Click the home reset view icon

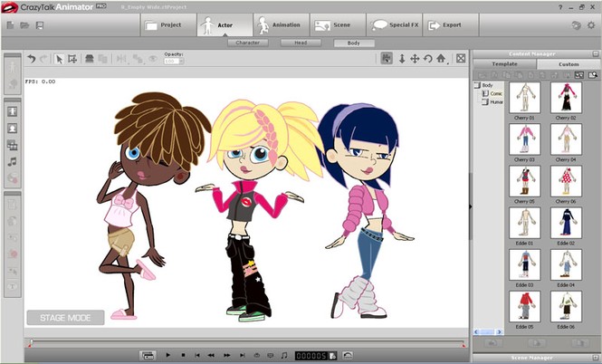(x=441, y=59)
